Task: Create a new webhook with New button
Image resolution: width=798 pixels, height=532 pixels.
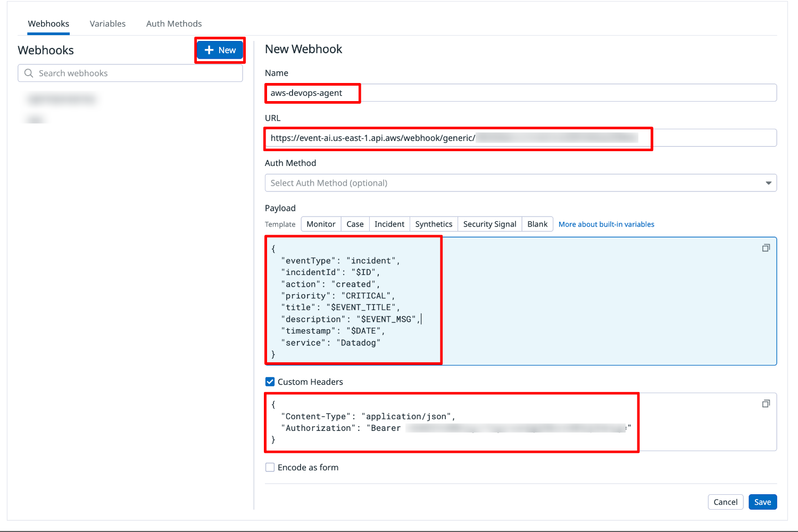Action: tap(220, 50)
